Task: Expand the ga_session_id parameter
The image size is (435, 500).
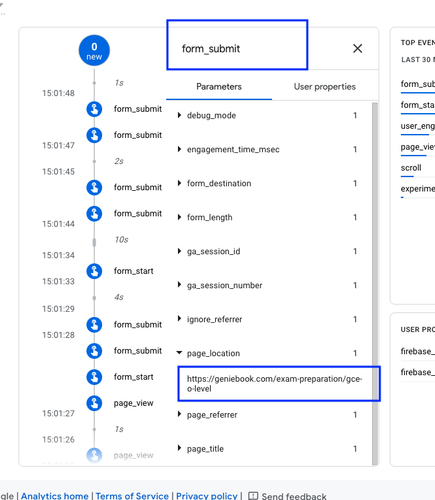Action: [179, 251]
